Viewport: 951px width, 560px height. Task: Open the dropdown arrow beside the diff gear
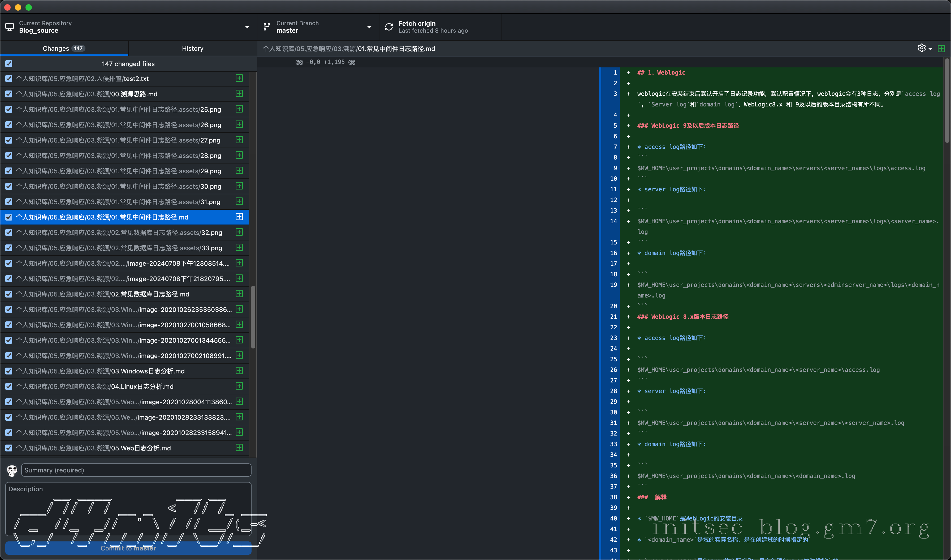click(930, 49)
